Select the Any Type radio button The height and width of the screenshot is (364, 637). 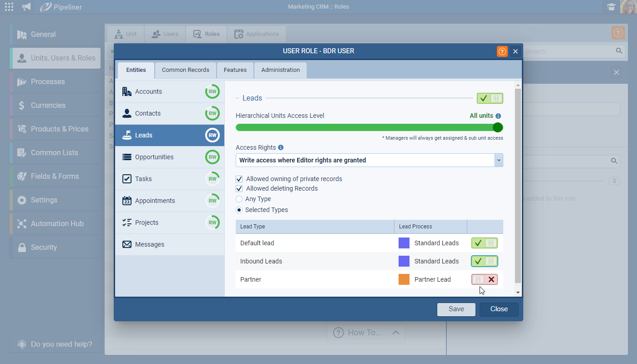click(239, 199)
